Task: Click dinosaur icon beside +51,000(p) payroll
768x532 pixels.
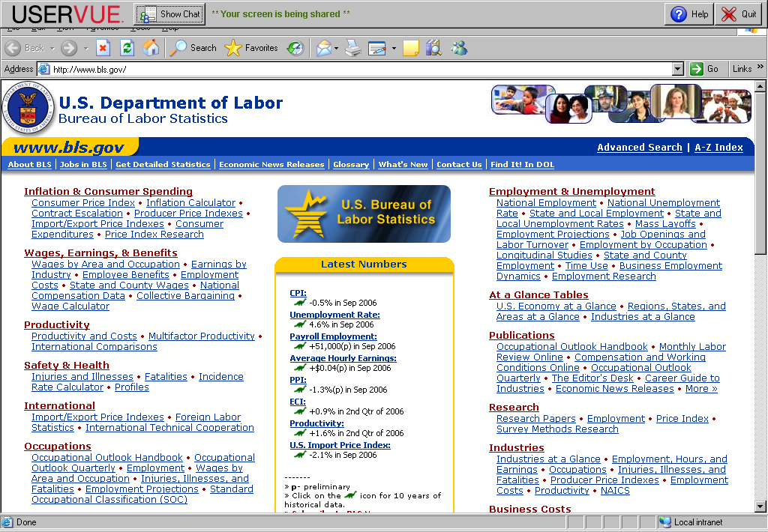Action: tap(300, 346)
